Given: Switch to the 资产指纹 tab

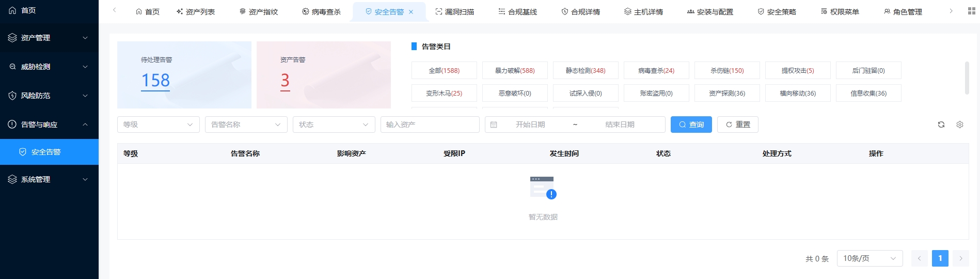Looking at the screenshot, I should pos(259,12).
